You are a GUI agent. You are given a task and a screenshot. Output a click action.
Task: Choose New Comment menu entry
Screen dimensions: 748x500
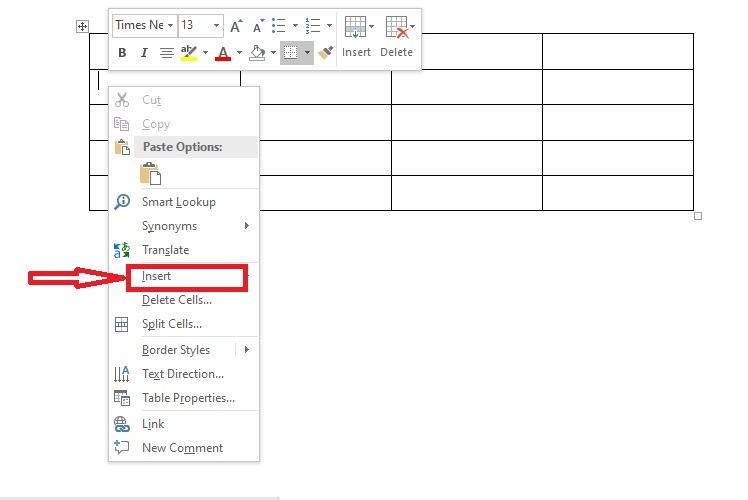point(184,448)
